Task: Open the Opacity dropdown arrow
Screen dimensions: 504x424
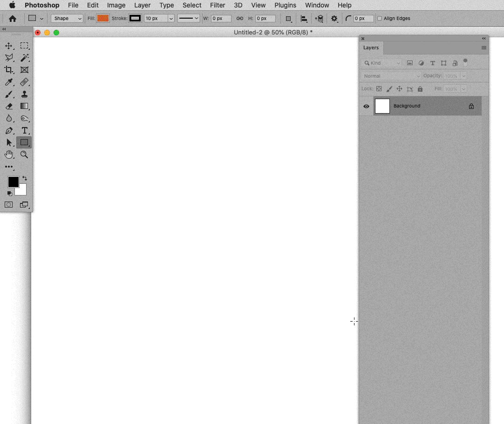Action: click(x=464, y=76)
